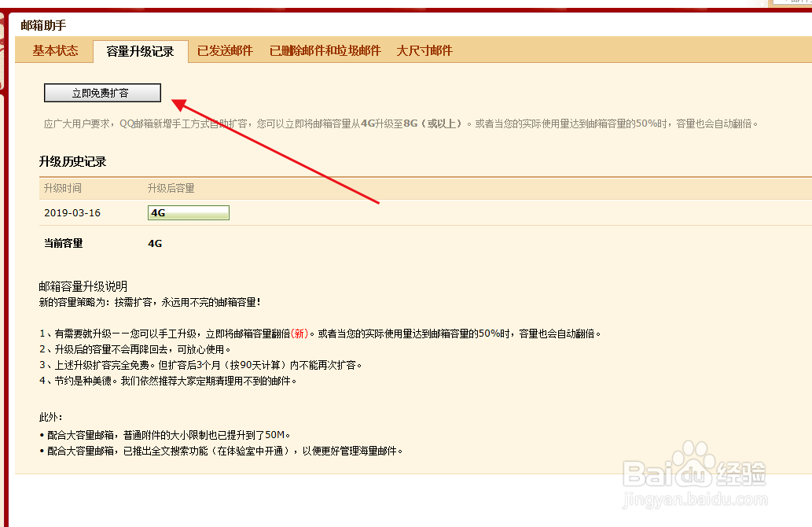Click the 立即免费扩容 button

coord(101,92)
